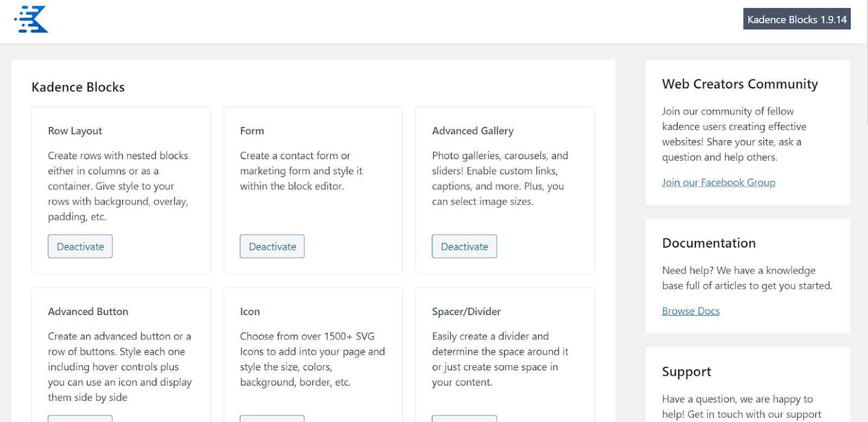The image size is (868, 422).
Task: Deactivate the Form block
Action: [272, 247]
